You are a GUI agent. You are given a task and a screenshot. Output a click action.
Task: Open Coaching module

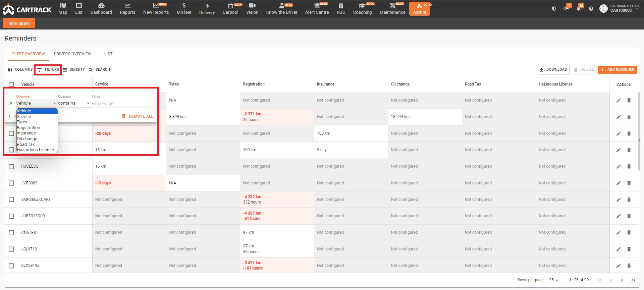pos(362,9)
